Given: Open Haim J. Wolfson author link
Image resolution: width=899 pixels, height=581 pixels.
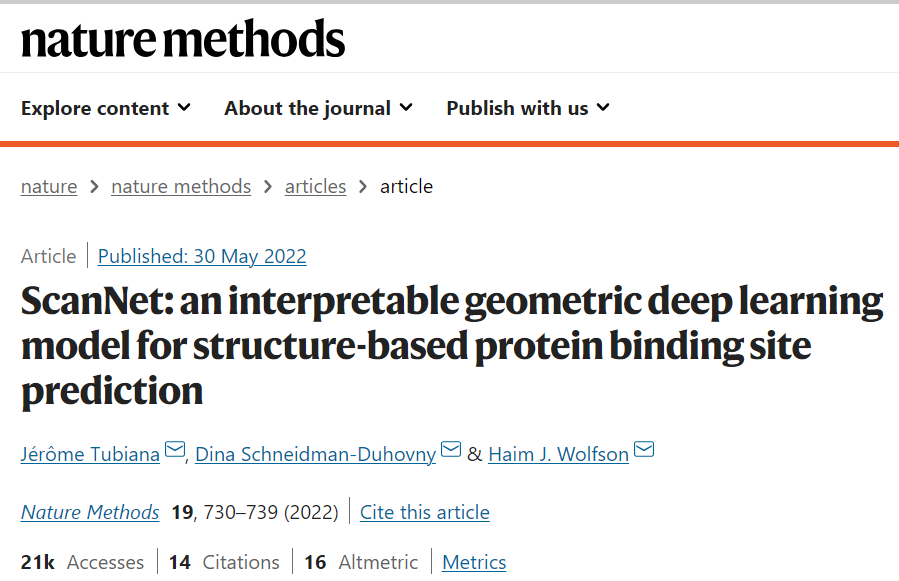Looking at the screenshot, I should (558, 454).
